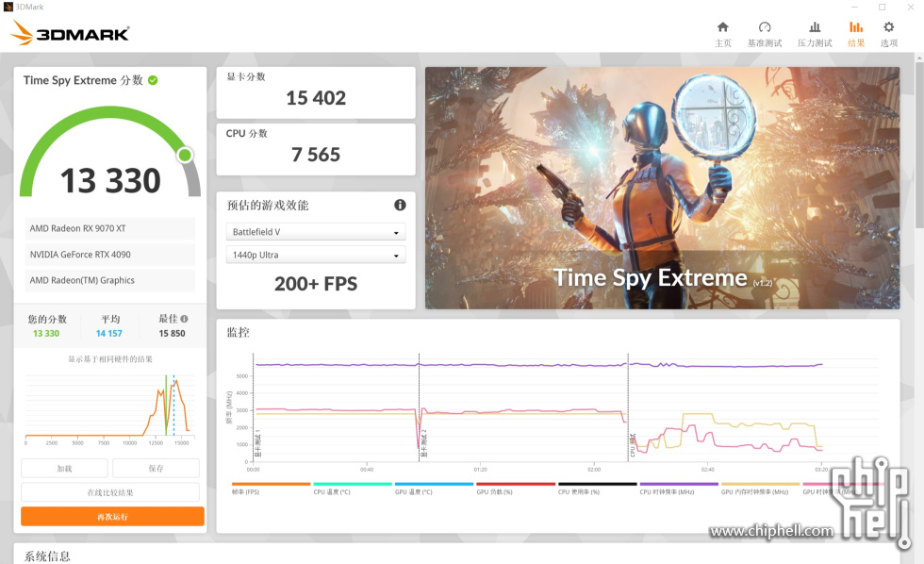This screenshot has height=564, width=924.
Task: Click the 显卡测试 1 marker on the chart
Action: [256, 444]
